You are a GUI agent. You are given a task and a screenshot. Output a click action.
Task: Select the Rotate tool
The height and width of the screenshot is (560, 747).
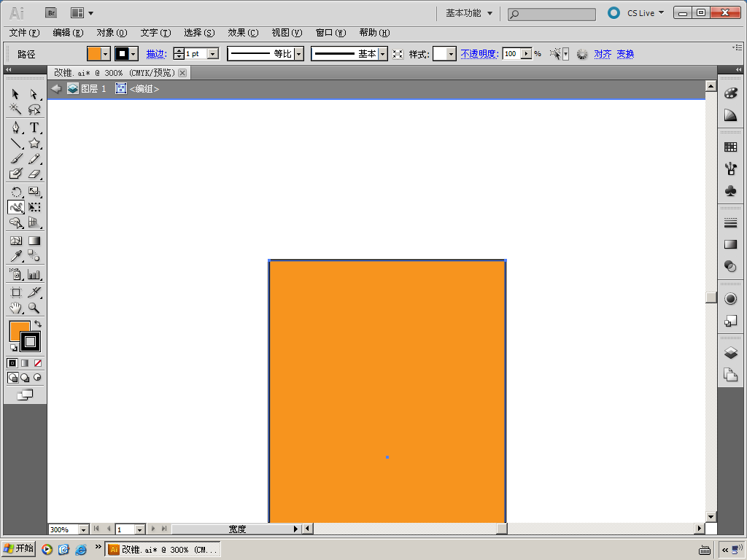[x=16, y=192]
